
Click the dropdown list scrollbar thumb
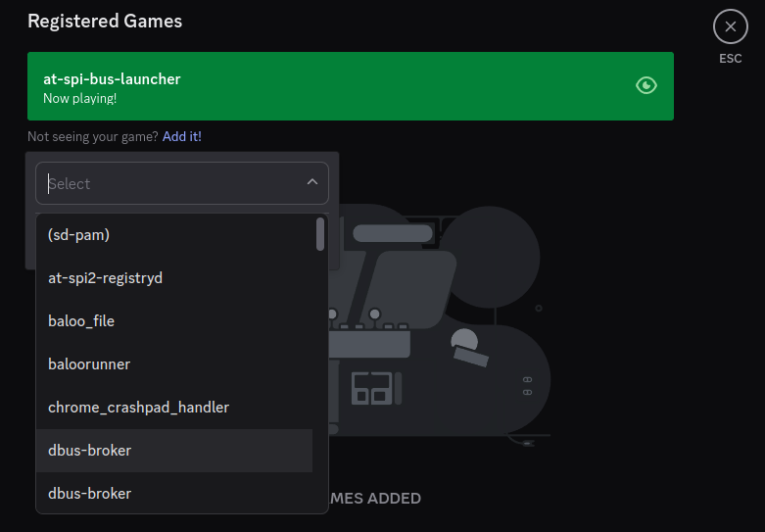point(320,234)
